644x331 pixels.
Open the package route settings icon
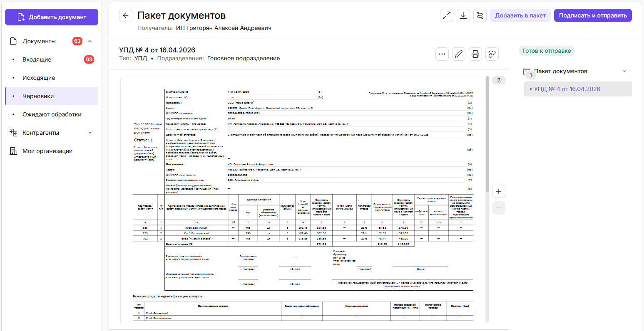click(x=480, y=15)
